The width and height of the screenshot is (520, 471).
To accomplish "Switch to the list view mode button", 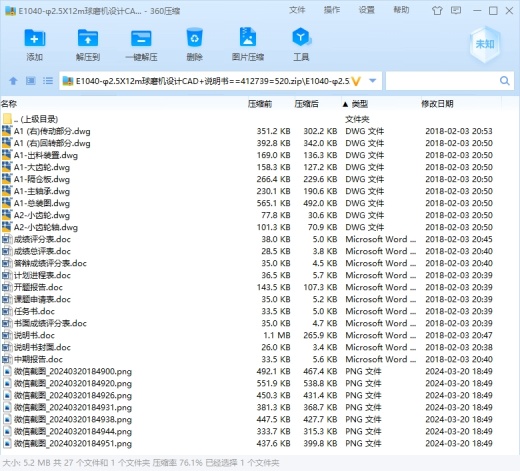I will point(48,81).
